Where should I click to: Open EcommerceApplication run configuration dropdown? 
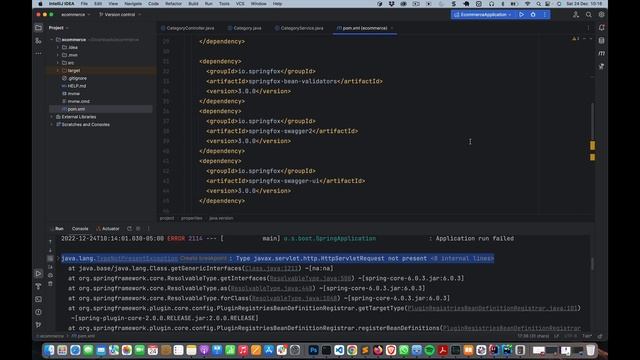click(483, 14)
